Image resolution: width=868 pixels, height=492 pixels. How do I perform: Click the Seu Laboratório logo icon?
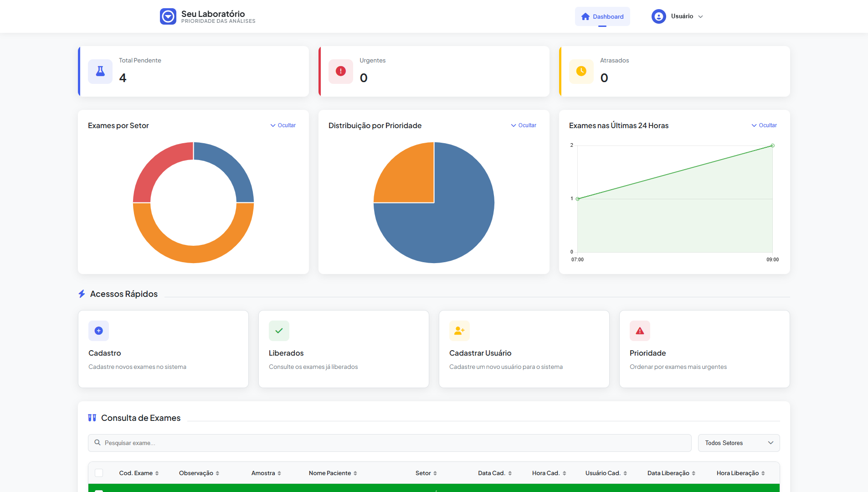coord(168,16)
